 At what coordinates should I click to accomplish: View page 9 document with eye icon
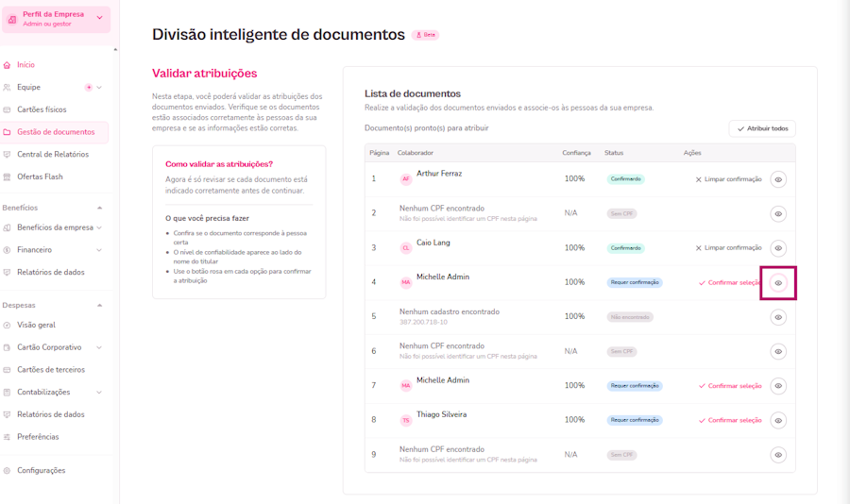coord(778,455)
